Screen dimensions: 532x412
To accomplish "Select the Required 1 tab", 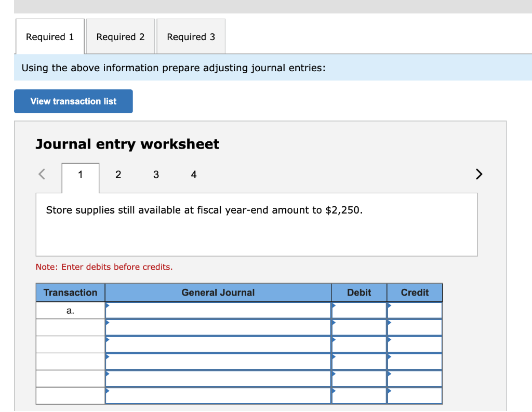I will pos(49,36).
